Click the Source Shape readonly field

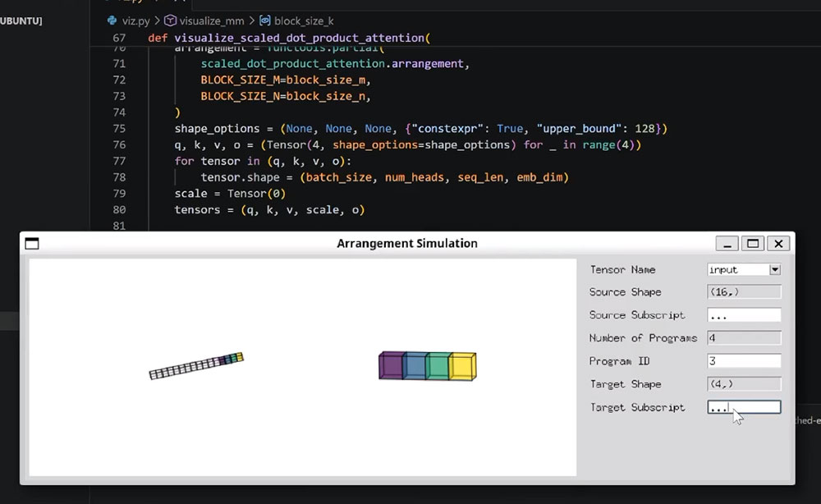pos(744,292)
